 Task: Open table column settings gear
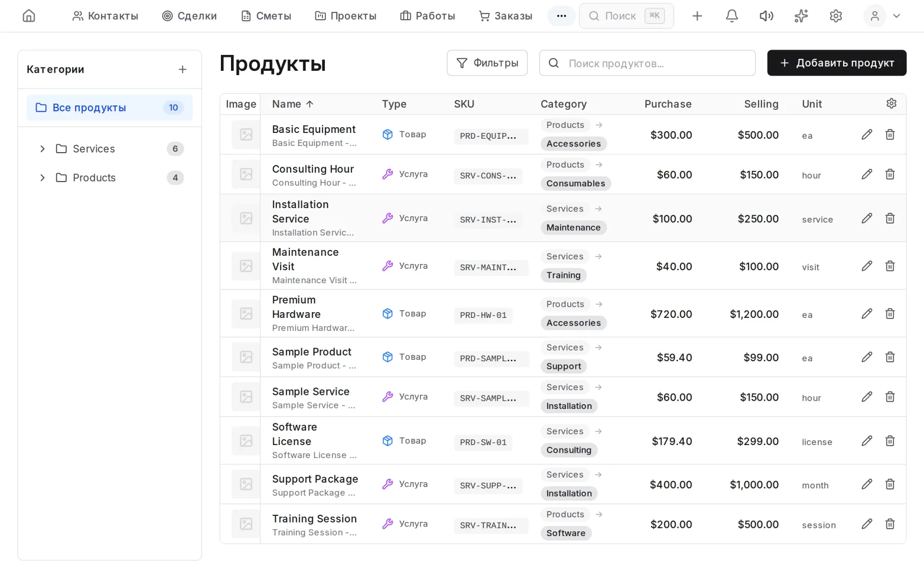pos(891,104)
